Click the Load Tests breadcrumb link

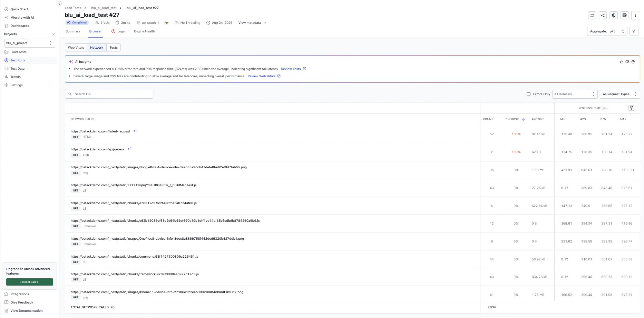pyautogui.click(x=73, y=8)
